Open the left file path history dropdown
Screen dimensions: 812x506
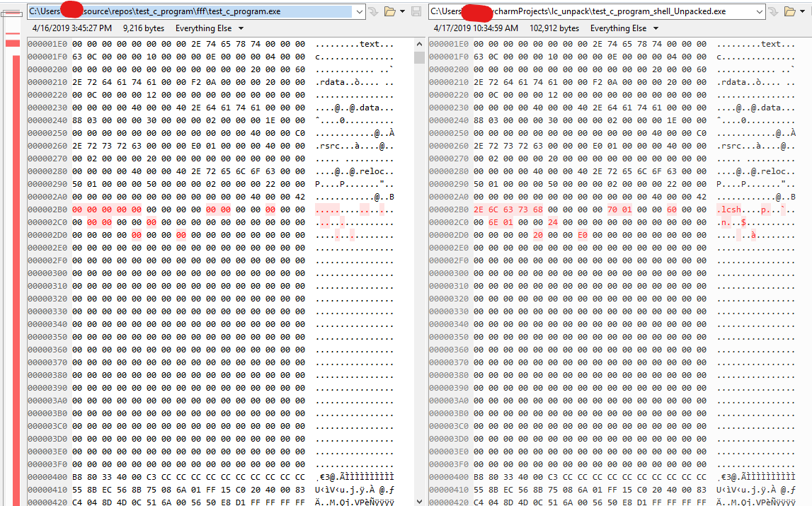360,11
